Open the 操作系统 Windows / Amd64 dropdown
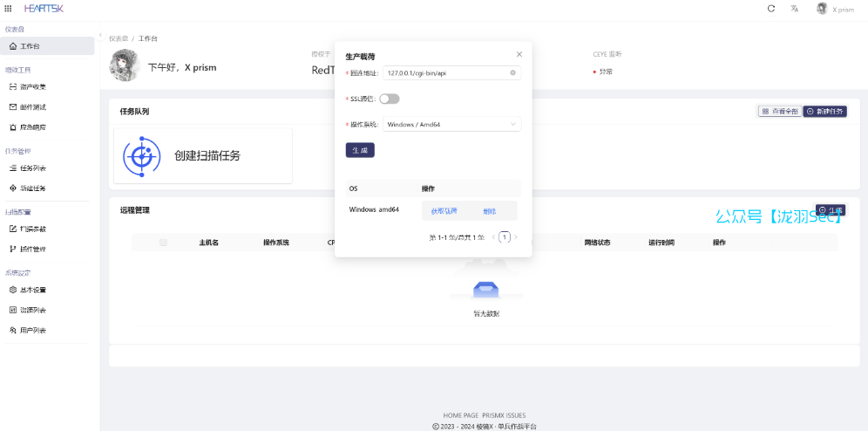Image resolution: width=868 pixels, height=431 pixels. (x=451, y=125)
